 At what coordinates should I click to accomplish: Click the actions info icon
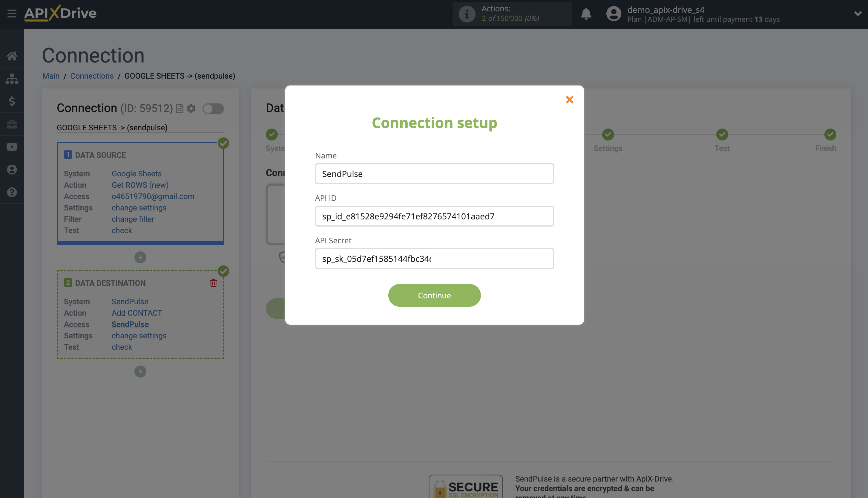pos(467,14)
